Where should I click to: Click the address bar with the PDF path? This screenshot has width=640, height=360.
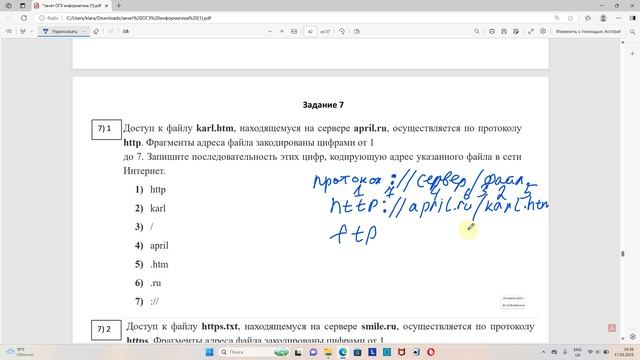tap(139, 18)
